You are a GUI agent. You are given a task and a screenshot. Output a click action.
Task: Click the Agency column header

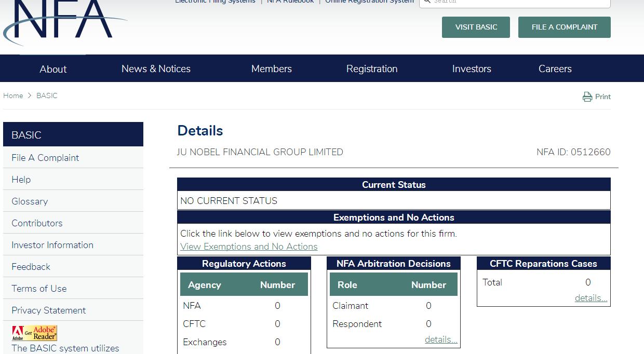[204, 284]
